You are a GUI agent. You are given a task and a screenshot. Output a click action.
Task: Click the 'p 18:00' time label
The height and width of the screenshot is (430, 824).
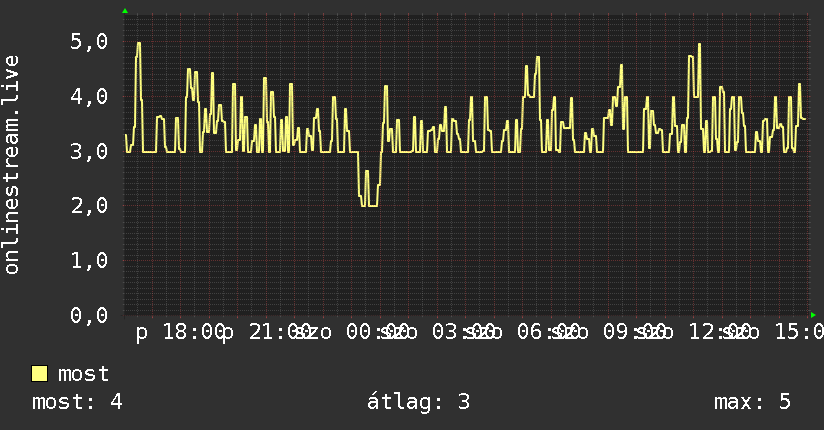(x=181, y=332)
